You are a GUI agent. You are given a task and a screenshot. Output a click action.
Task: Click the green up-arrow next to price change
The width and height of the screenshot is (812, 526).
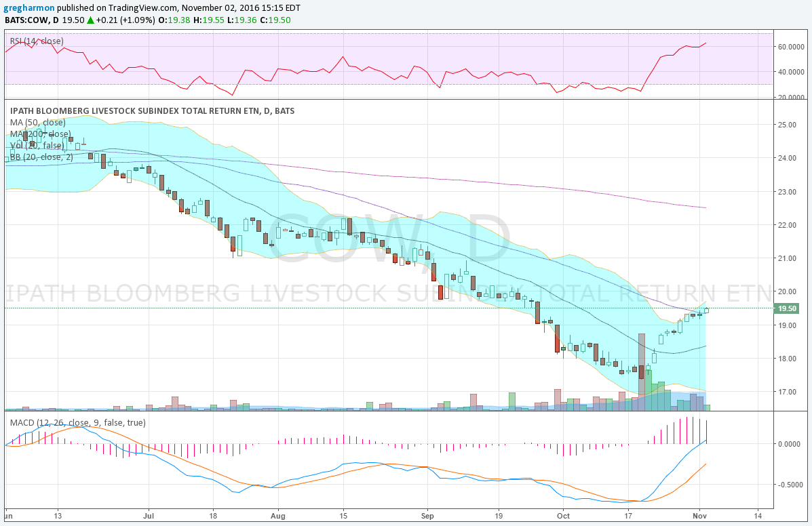(x=90, y=20)
